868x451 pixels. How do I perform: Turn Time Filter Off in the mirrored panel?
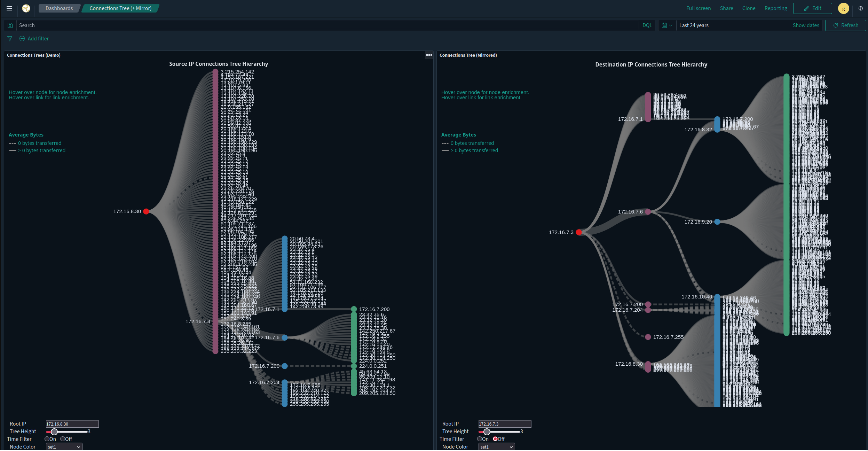click(496, 439)
